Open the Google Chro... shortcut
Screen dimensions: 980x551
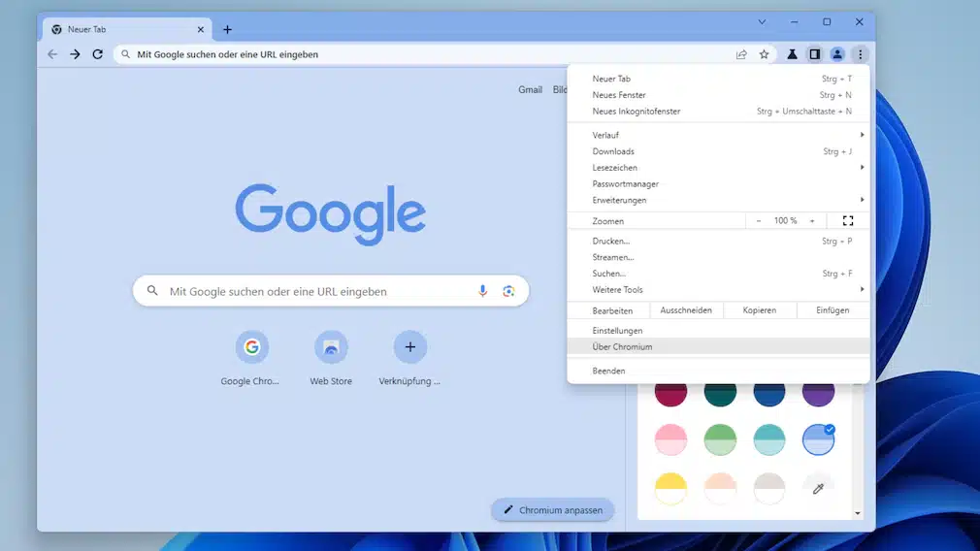252,359
